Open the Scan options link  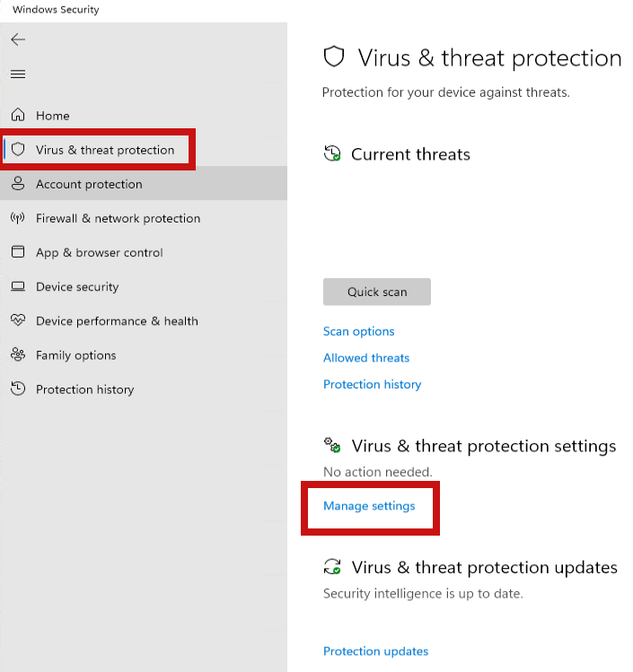tap(358, 331)
